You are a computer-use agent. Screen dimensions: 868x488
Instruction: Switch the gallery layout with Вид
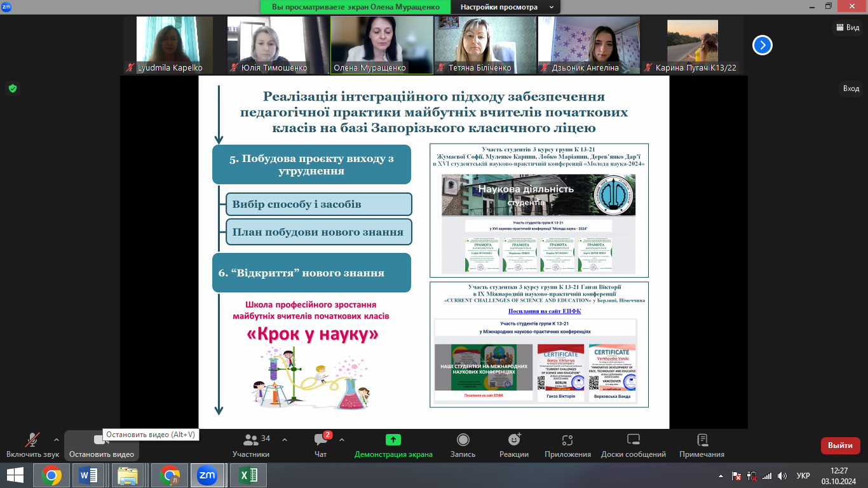pyautogui.click(x=848, y=27)
